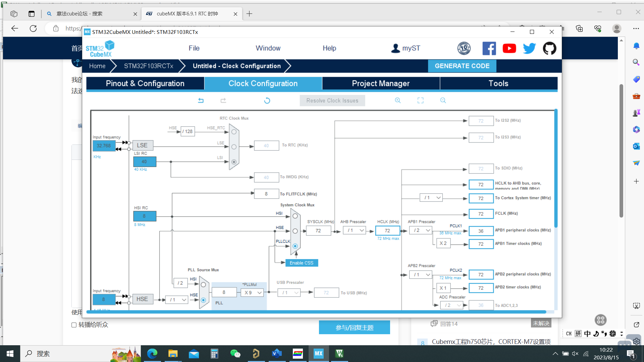Open the GitHub icon in CubeMX header
This screenshot has width=644, height=362.
(549, 48)
